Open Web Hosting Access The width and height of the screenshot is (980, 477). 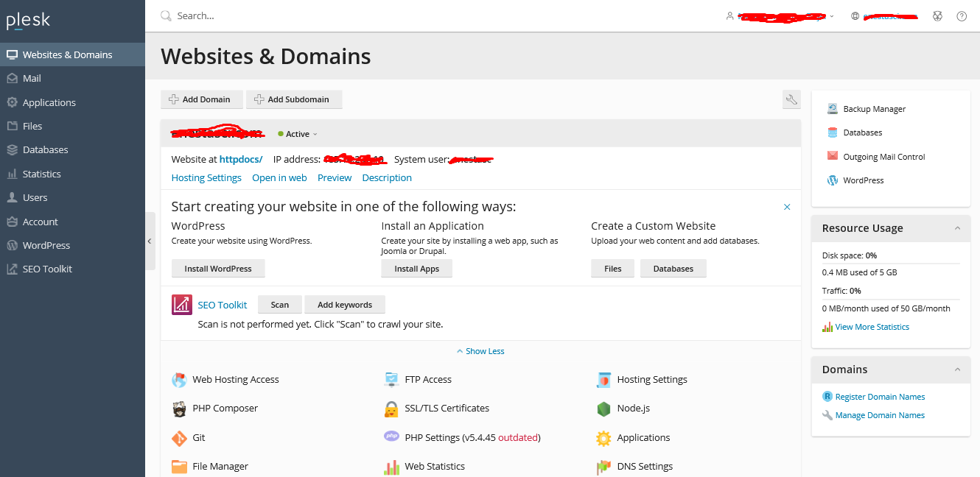[225, 380]
